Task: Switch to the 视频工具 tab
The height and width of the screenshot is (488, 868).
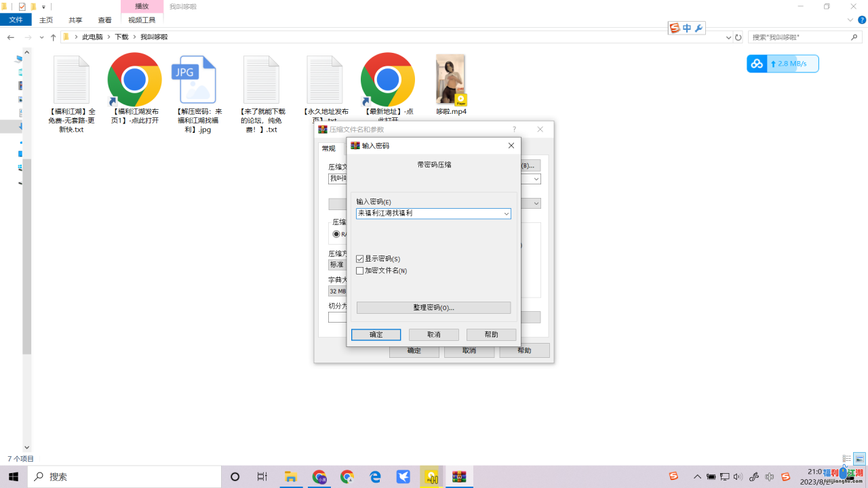Action: (x=142, y=20)
